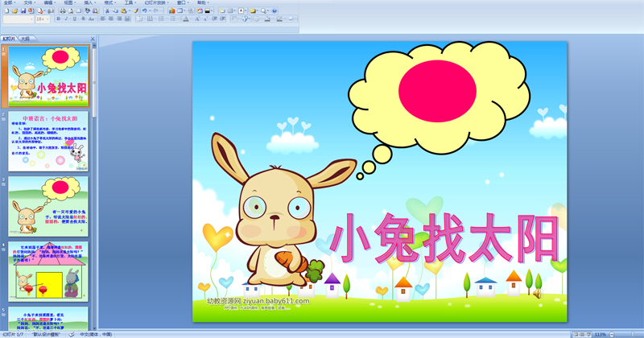Select slide 5 thumbnail at the pane bottom
Viewport: 644px width, 338px height.
point(48,318)
